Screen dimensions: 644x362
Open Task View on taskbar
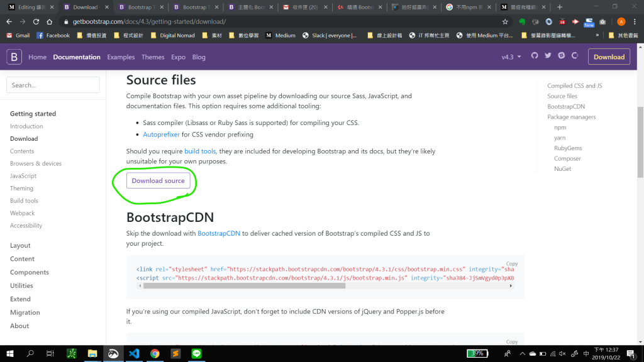pyautogui.click(x=50, y=353)
